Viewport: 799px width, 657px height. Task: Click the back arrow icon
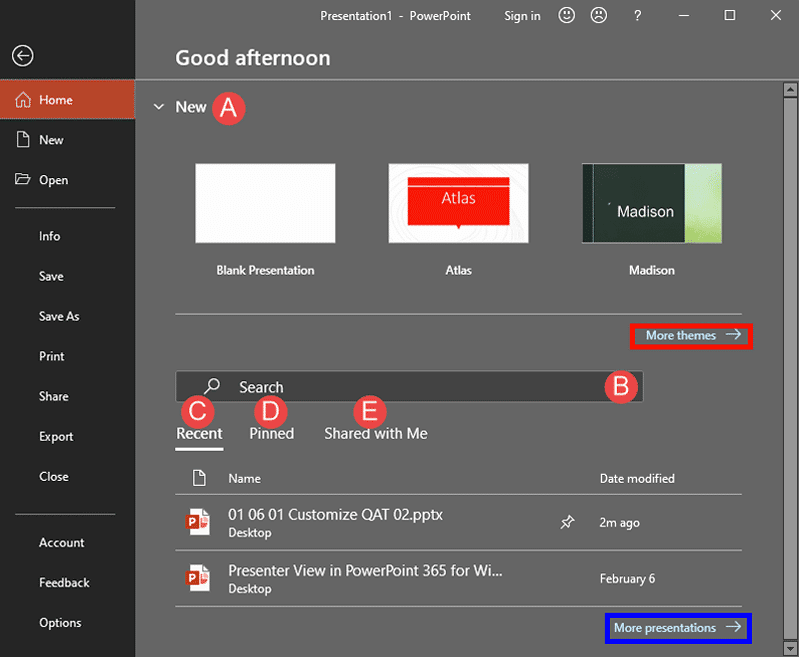point(23,56)
